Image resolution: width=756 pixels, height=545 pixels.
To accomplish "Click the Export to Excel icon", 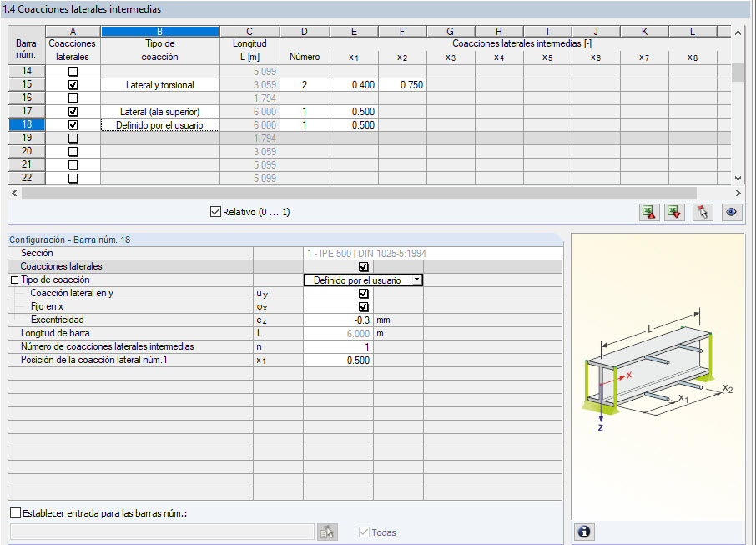I will (x=649, y=212).
